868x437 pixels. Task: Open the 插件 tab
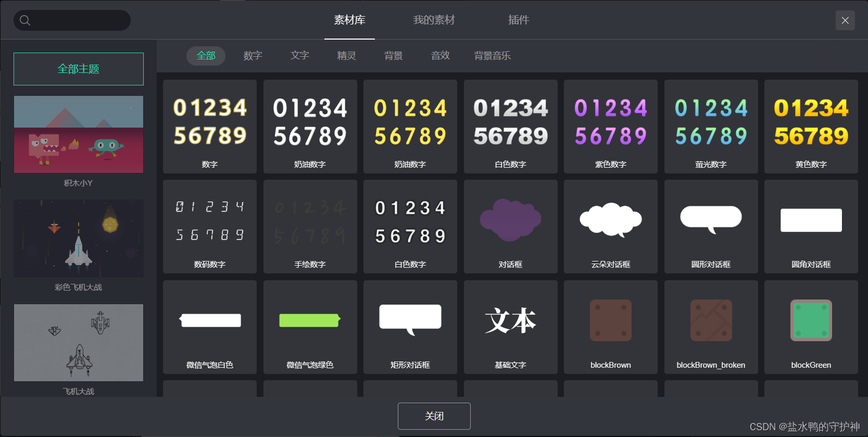[x=519, y=20]
